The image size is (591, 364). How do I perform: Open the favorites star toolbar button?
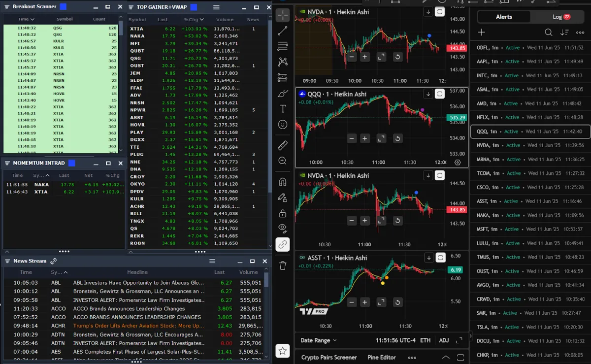pyautogui.click(x=283, y=351)
